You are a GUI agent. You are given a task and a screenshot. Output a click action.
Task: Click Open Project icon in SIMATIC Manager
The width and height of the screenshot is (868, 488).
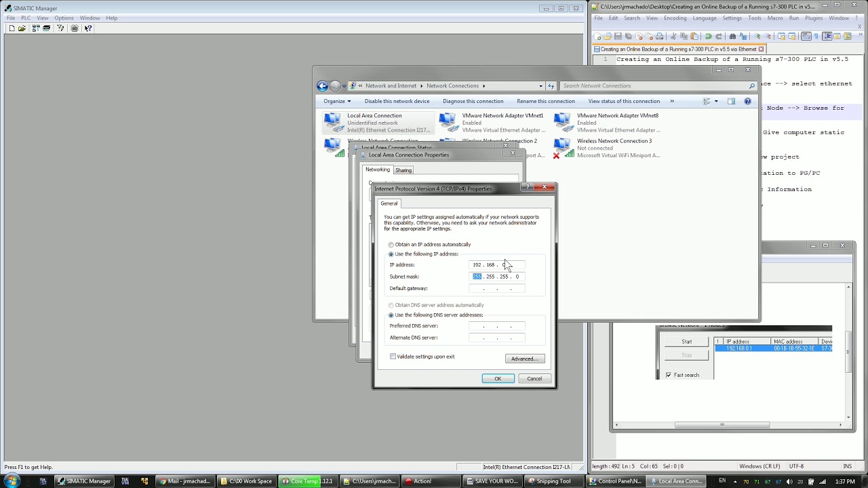(x=22, y=28)
